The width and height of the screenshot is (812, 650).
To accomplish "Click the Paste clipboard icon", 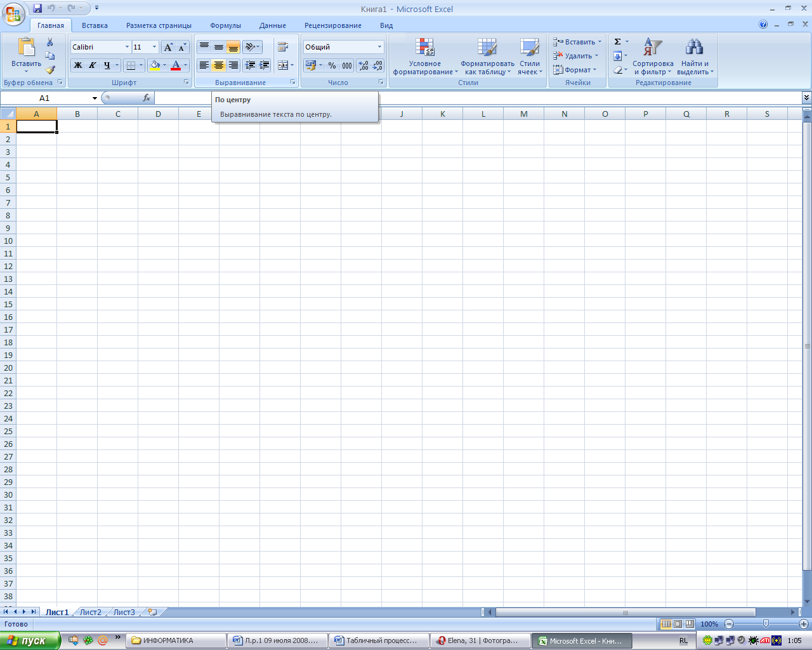I will (26, 48).
